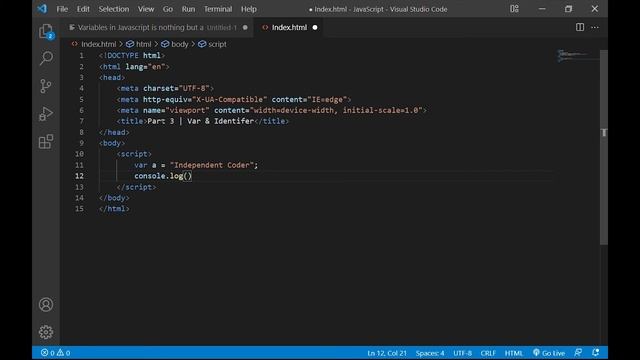
Task: Select the Index.html editor tab
Action: click(x=288, y=27)
